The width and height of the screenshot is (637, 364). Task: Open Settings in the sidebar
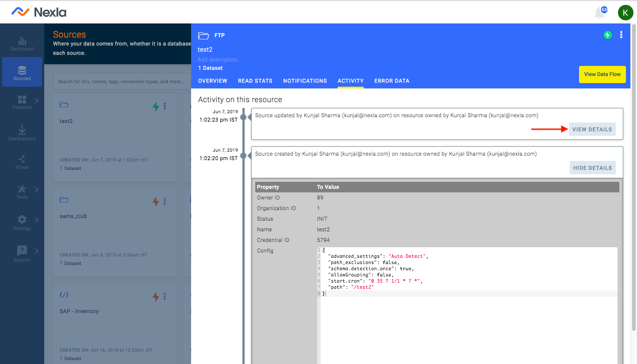point(22,222)
